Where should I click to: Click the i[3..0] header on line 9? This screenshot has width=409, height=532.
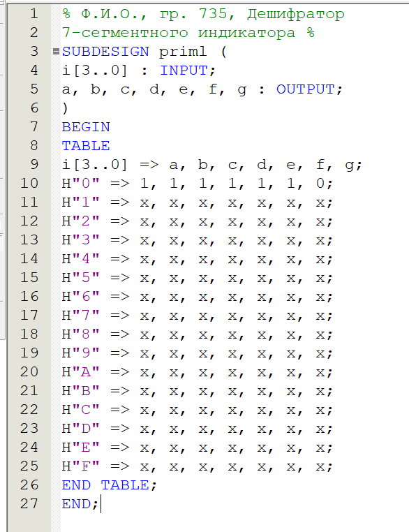pos(95,165)
